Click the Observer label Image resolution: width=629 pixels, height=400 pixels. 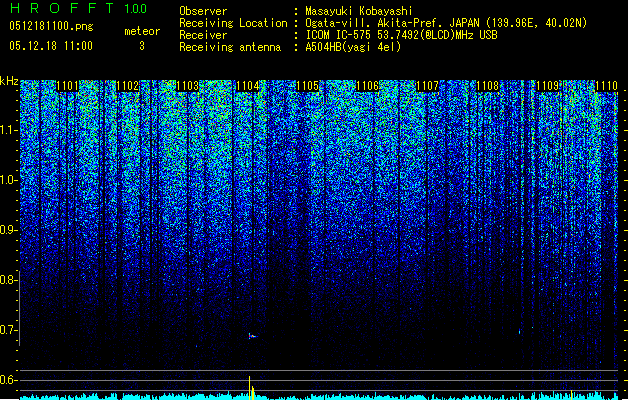[203, 11]
